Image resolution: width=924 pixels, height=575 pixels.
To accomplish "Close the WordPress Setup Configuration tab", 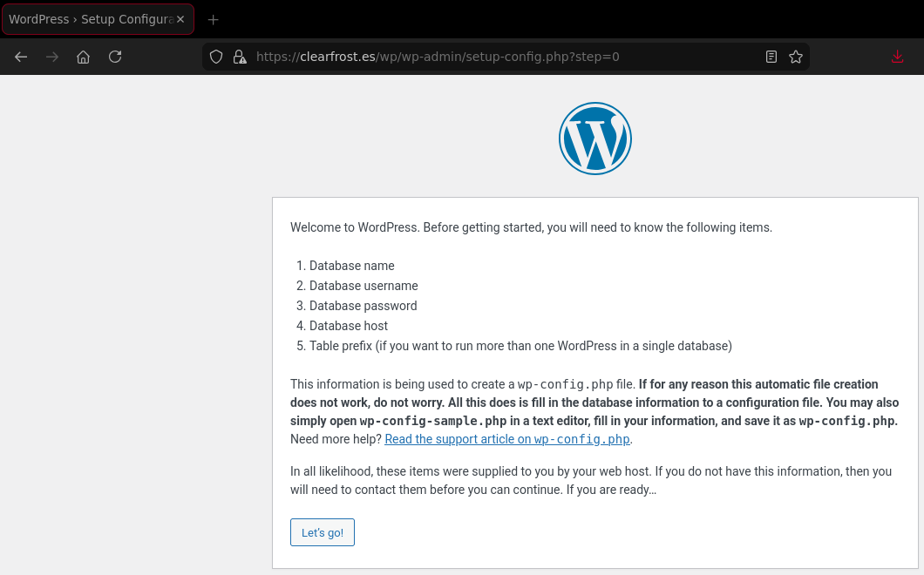I will pyautogui.click(x=180, y=18).
